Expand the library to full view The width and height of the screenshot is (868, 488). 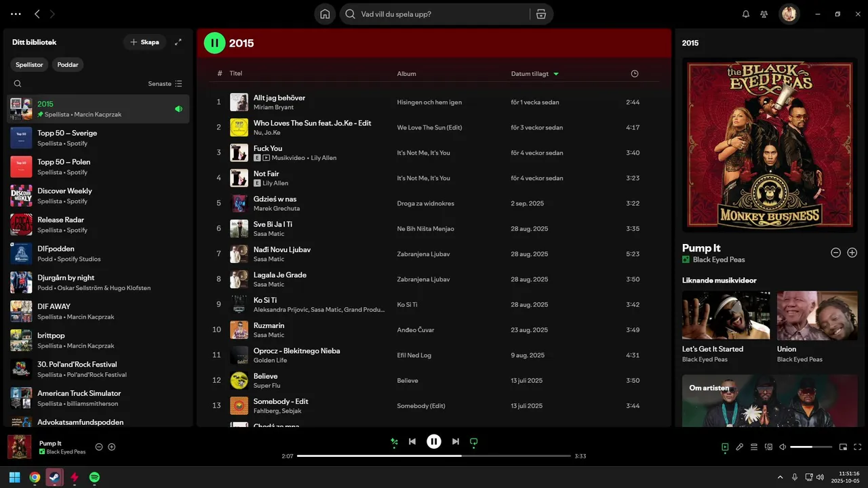click(178, 42)
